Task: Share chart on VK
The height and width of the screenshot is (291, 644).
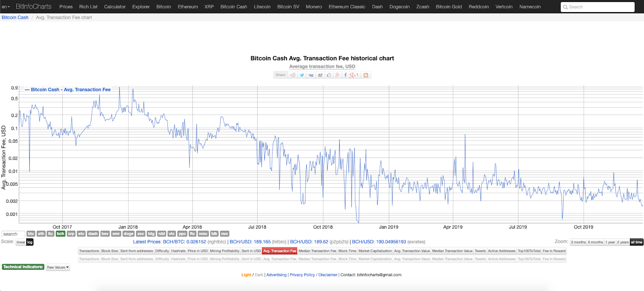Action: coord(311,75)
